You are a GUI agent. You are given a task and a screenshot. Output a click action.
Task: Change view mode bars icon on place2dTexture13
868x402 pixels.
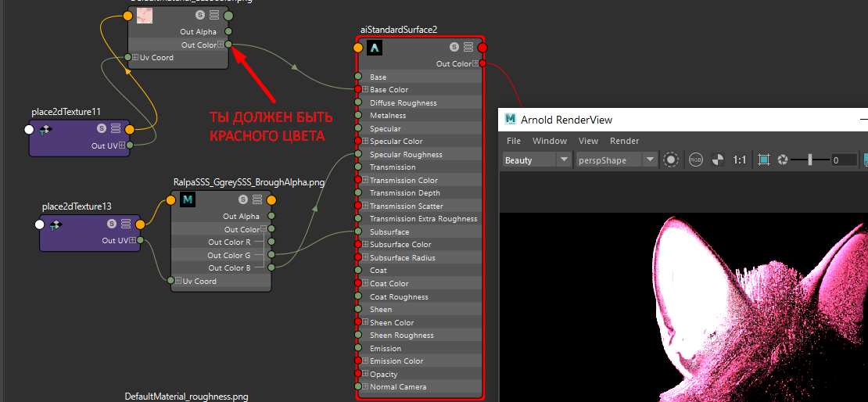[126, 224]
